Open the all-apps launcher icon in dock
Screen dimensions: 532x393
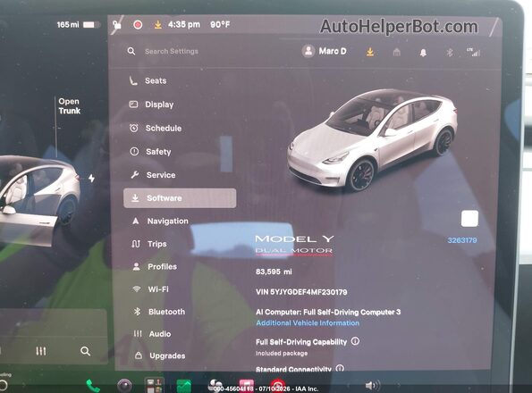coord(155,386)
